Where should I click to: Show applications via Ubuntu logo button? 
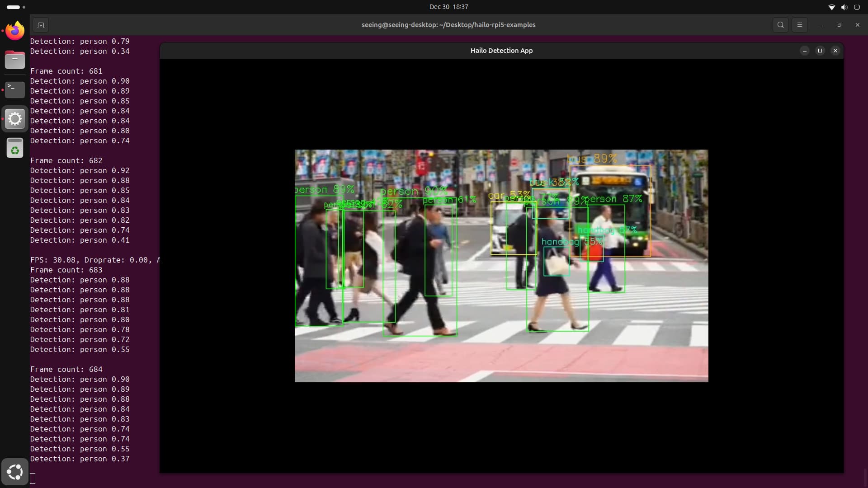tap(15, 472)
